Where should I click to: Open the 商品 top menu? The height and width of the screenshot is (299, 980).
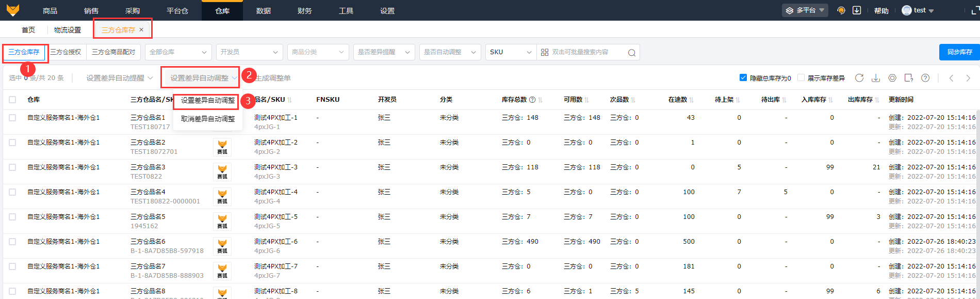[x=50, y=10]
